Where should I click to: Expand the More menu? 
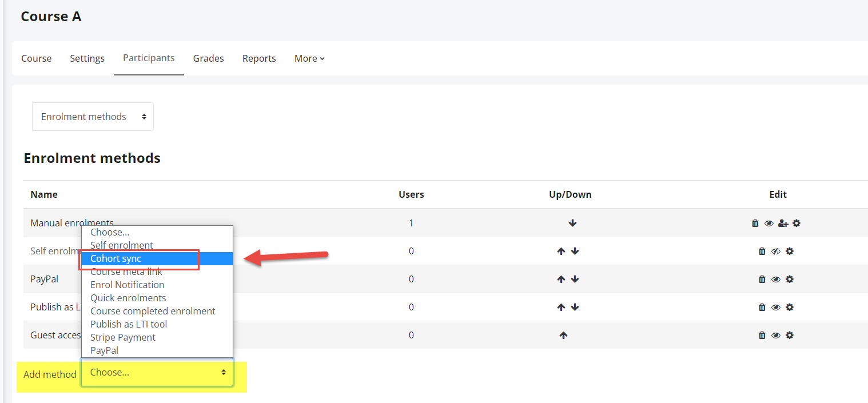[x=309, y=58]
